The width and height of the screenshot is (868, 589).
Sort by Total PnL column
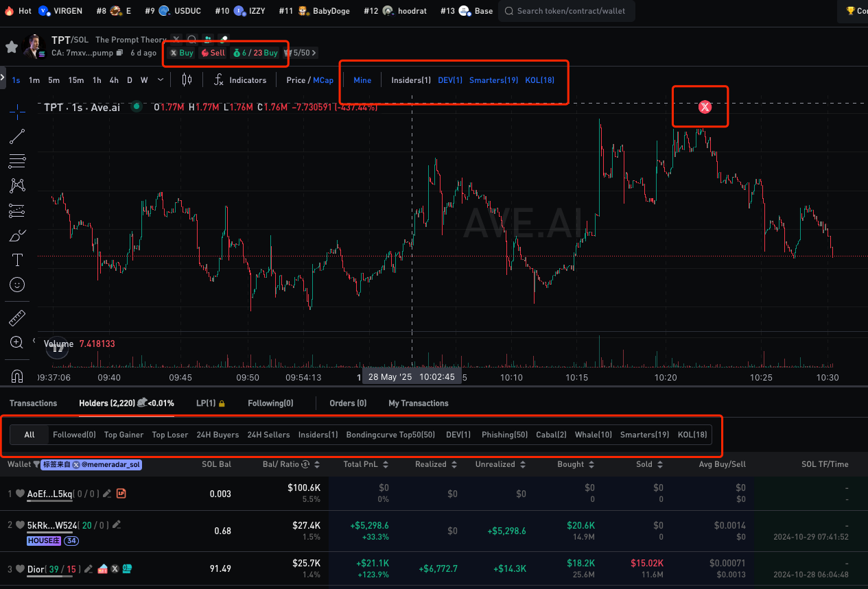coord(386,464)
